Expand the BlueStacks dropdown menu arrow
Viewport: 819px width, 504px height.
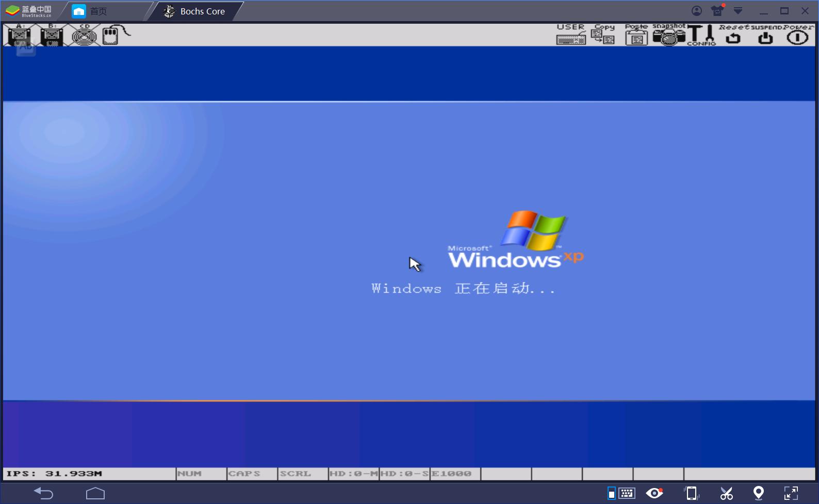click(x=738, y=11)
